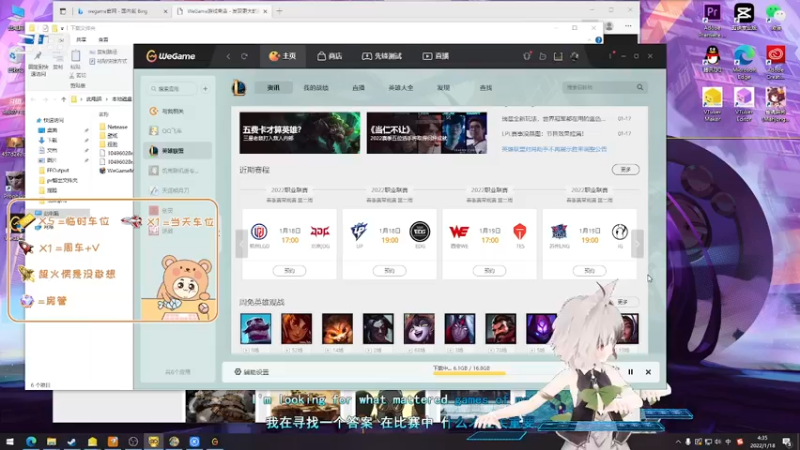This screenshot has height=450, width=800.
Task: Show previous matches with the left carousel arrow
Action: [241, 244]
